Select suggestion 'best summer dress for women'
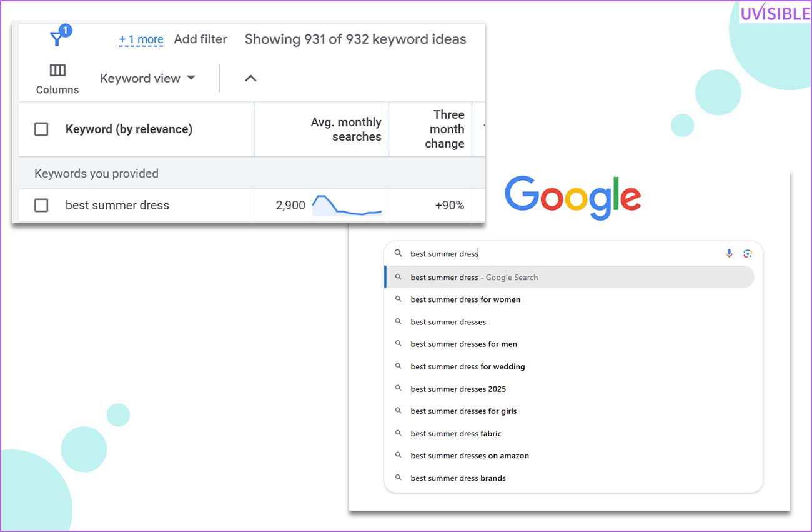This screenshot has height=532, width=812. tap(569, 299)
